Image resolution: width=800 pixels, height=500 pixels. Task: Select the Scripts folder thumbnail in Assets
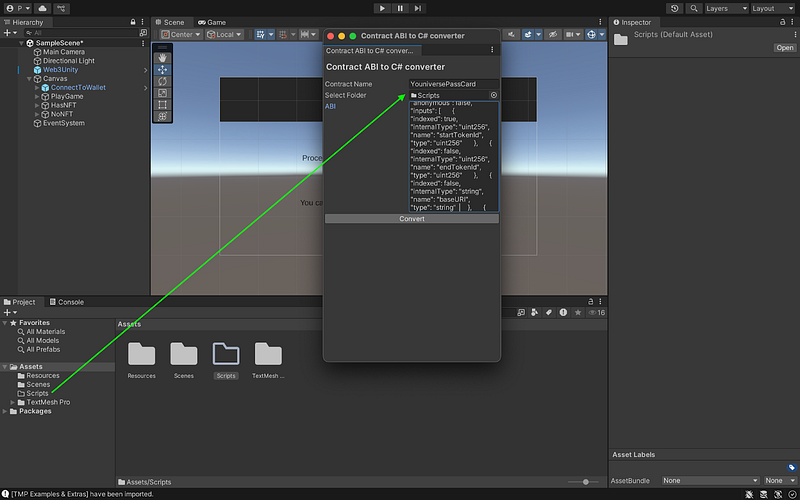tap(226, 360)
